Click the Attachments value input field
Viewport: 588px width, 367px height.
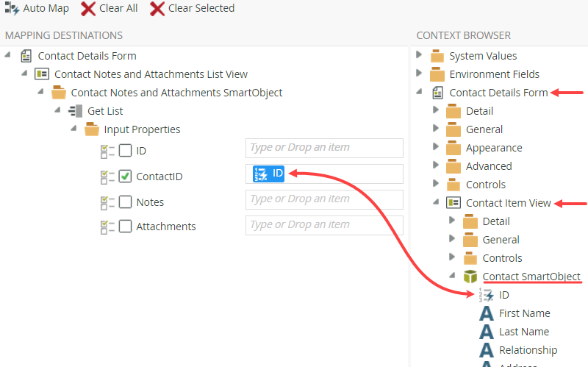[324, 225]
